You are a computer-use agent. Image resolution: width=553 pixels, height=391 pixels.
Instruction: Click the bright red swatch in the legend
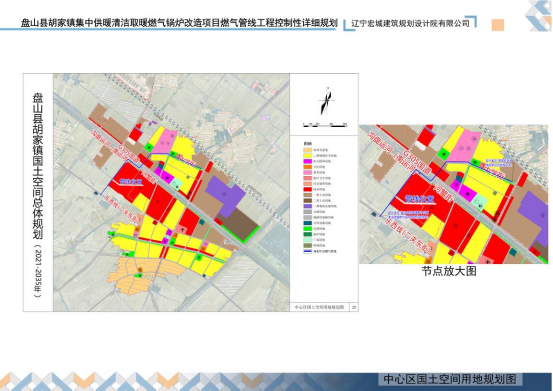pyautogui.click(x=308, y=189)
